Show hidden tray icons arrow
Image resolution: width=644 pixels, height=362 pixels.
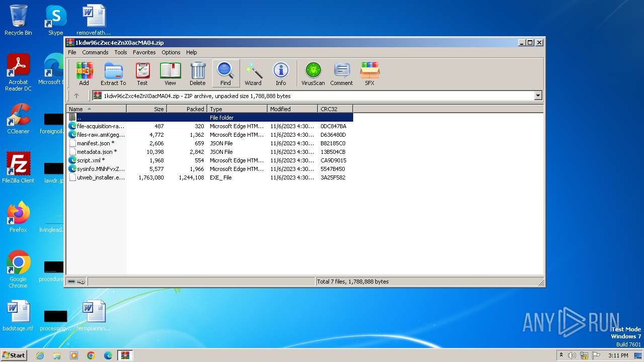click(561, 355)
